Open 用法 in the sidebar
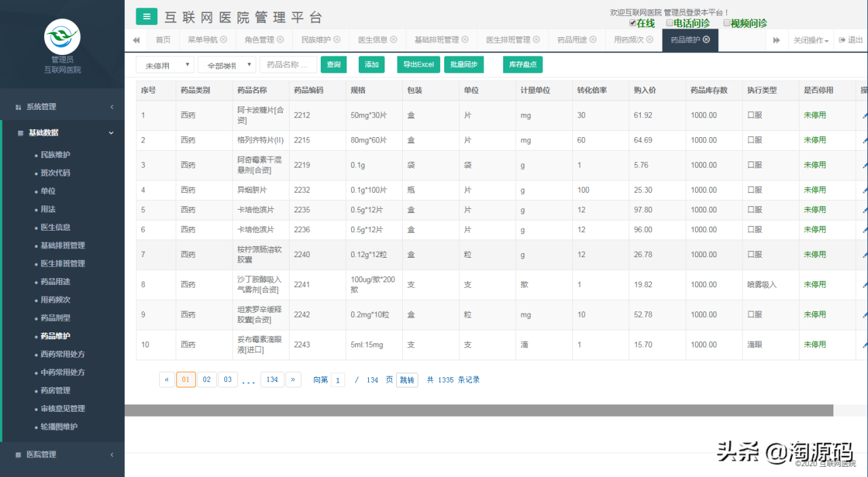868x477 pixels. coord(48,210)
